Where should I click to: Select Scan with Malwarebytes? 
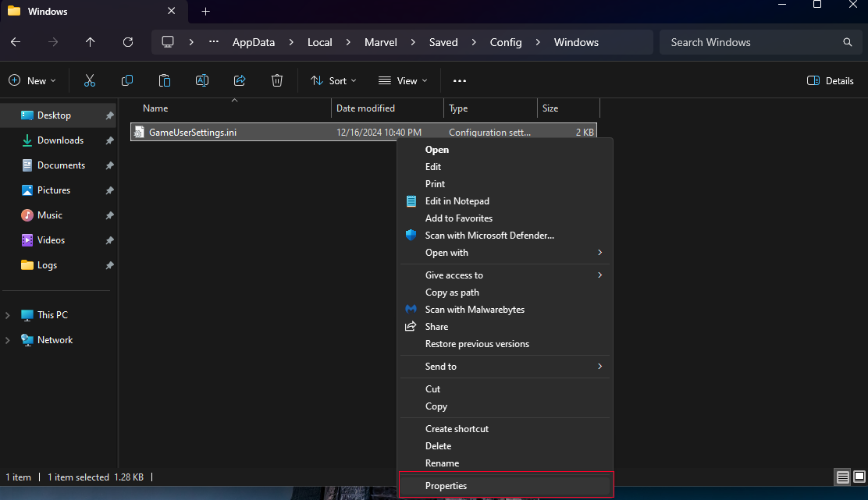tap(505, 309)
